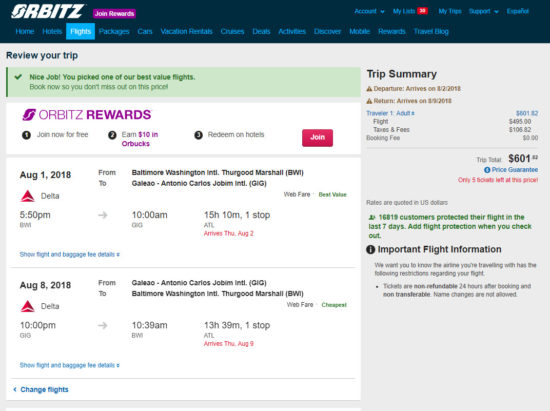Go to My Trips
Screen dimensions: 550x411
(450, 11)
